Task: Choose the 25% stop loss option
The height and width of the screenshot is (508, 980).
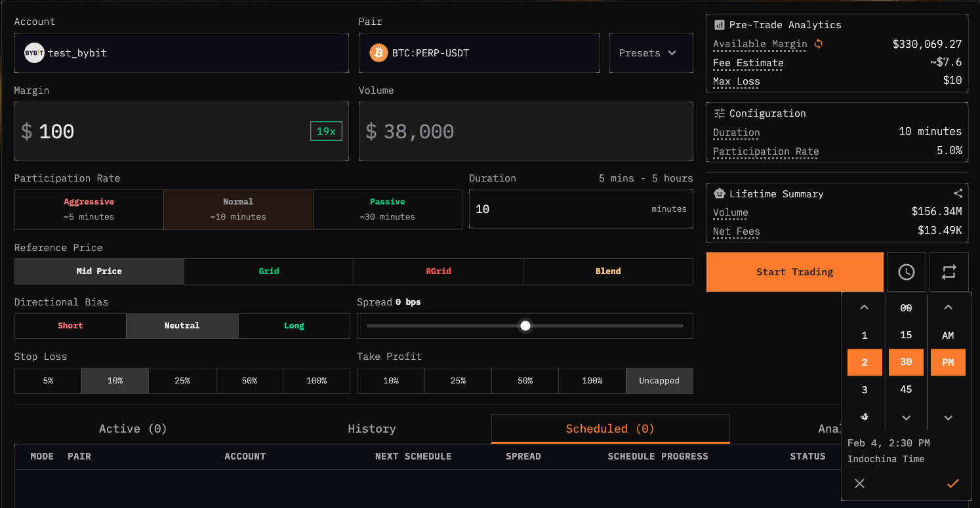Action: (x=182, y=381)
